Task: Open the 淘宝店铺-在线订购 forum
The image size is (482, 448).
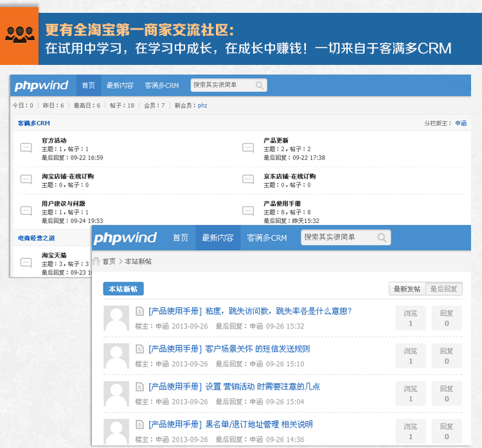Action: (x=67, y=176)
